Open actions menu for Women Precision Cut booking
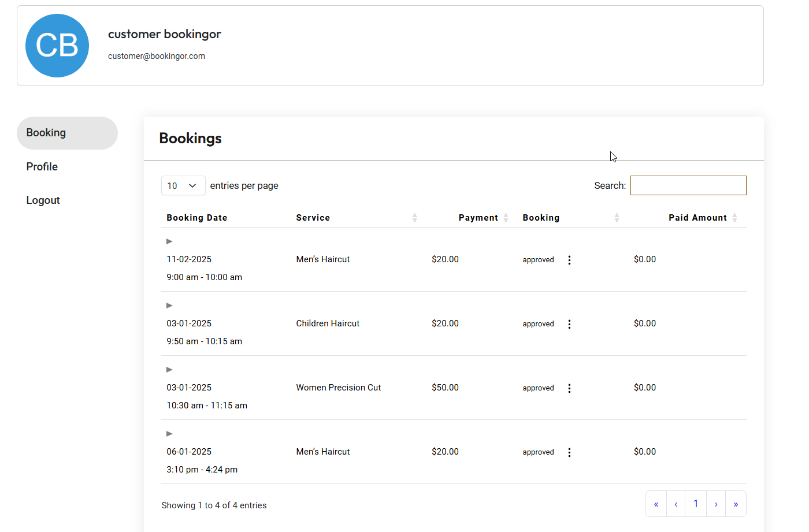Image resolution: width=809 pixels, height=532 pixels. click(569, 388)
